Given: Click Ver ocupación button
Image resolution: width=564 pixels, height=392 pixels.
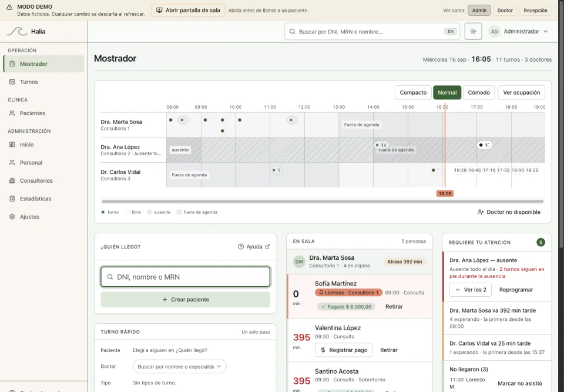Looking at the screenshot, I should click(x=521, y=92).
